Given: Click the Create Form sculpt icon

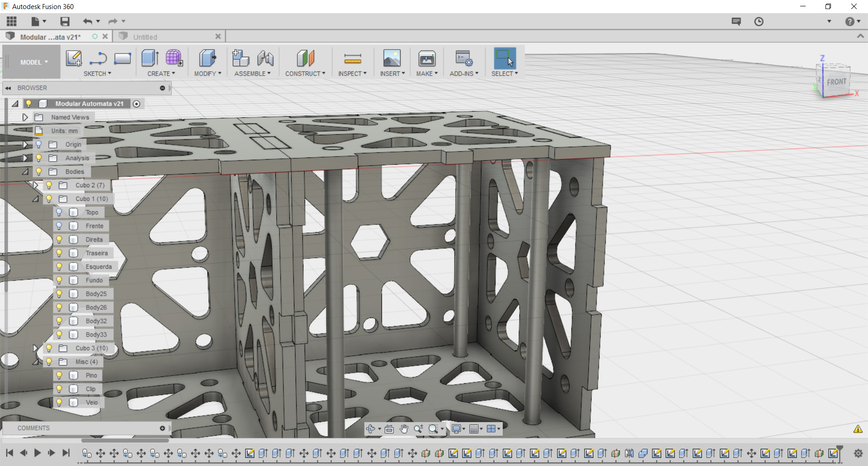Looking at the screenshot, I should 174,58.
